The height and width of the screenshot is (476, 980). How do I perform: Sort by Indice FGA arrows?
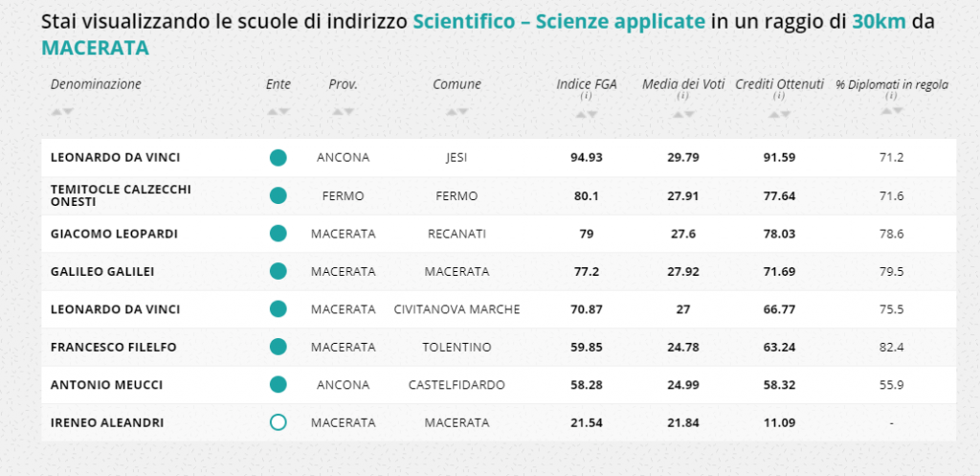point(587,115)
